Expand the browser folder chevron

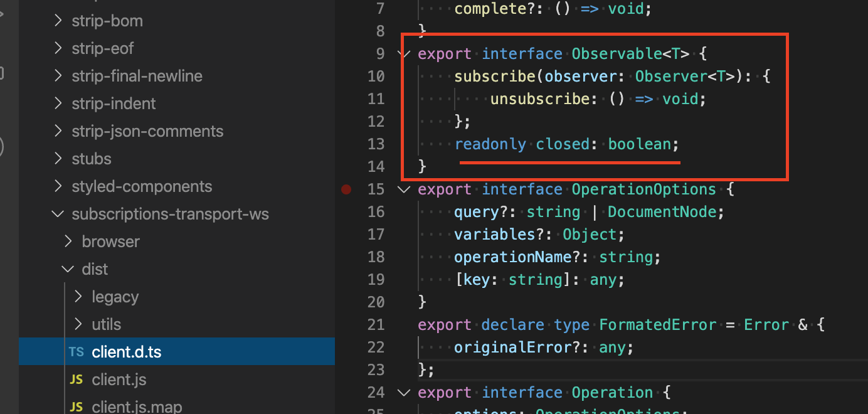68,242
